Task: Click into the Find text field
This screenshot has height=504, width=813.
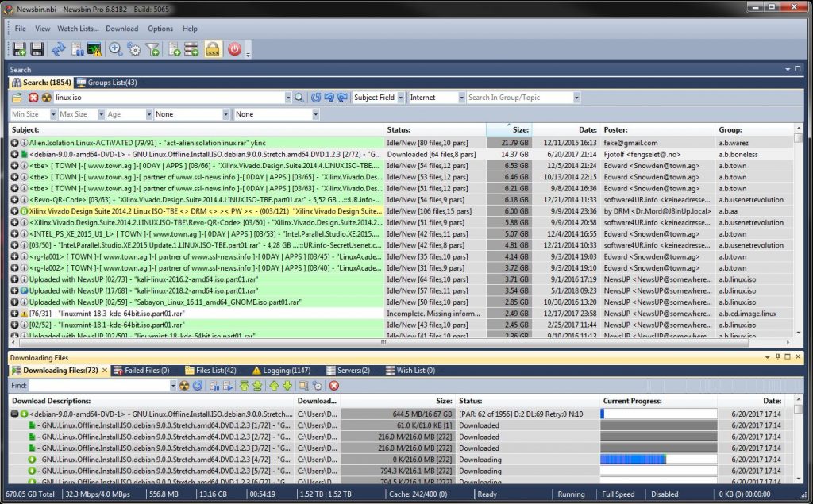Action: click(x=98, y=386)
